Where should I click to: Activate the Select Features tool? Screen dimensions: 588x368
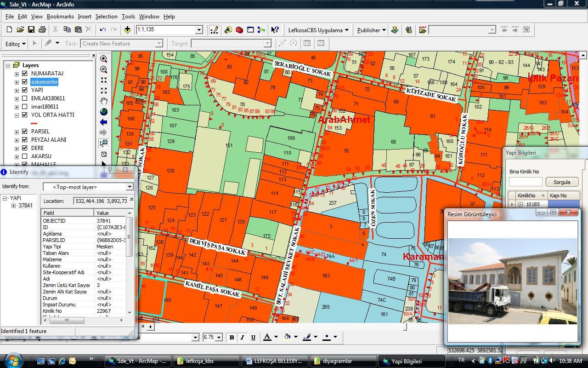point(104,144)
